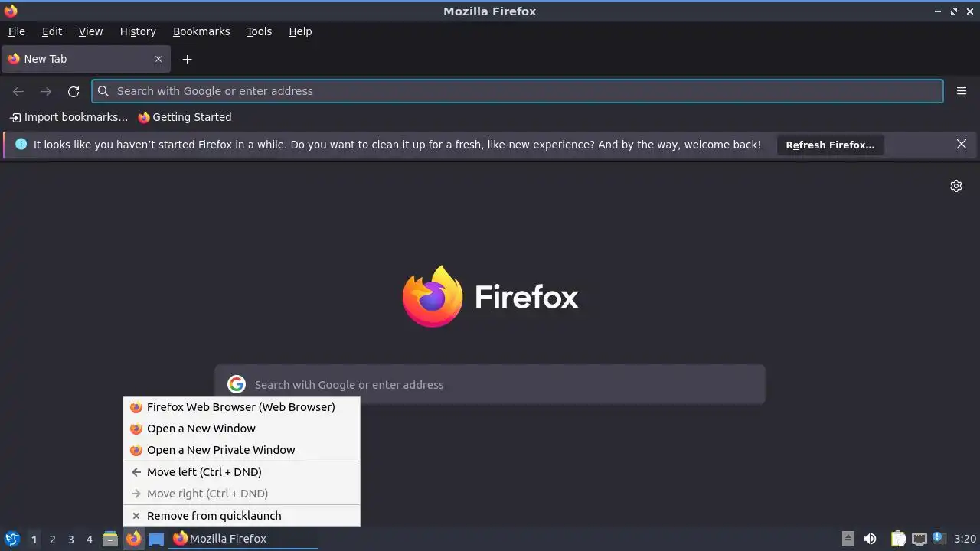The image size is (980, 551).
Task: Select the New Tab tab
Action: tap(86, 59)
